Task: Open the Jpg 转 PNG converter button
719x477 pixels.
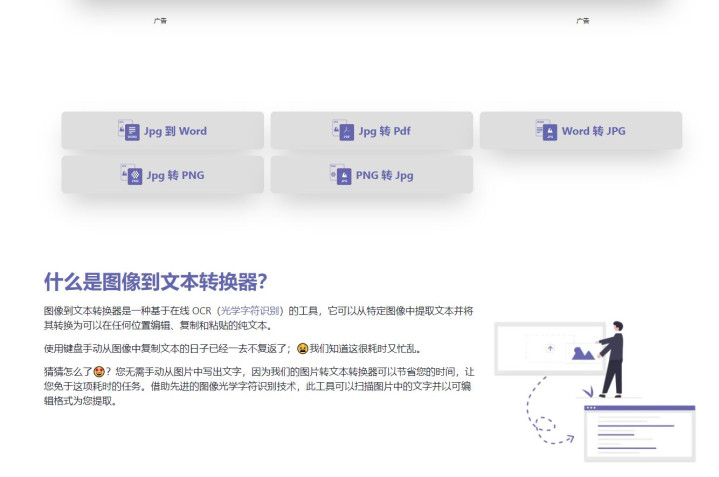Action: [x=162, y=175]
